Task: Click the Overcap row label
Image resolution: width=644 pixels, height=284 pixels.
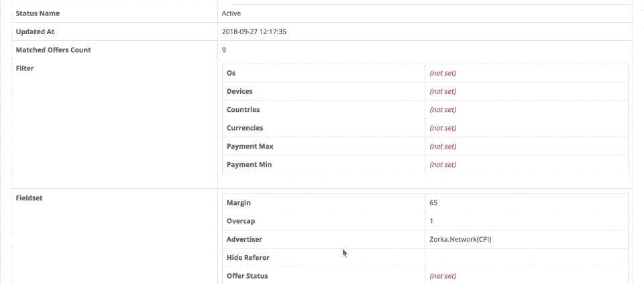Action: (241, 221)
